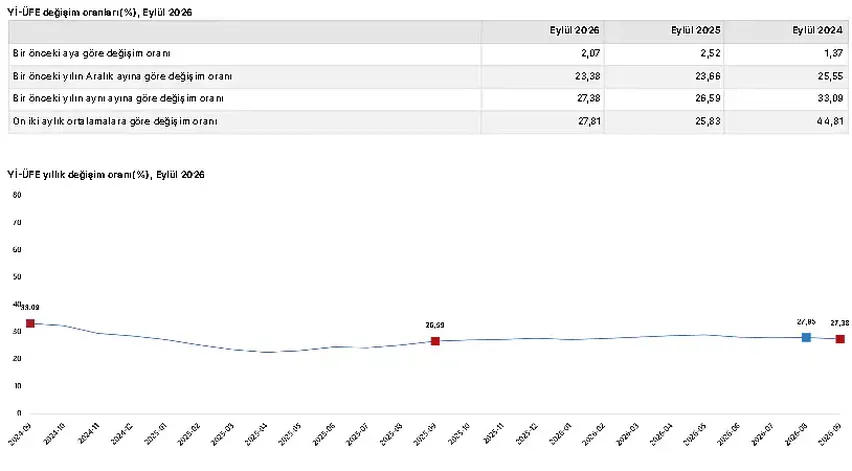
Task: Click the table cell 33,09 in Eylül 2024 column
Action: 830,98
